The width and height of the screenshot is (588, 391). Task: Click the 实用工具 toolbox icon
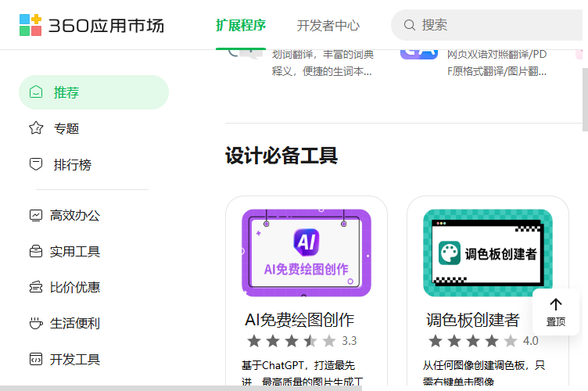(36, 251)
